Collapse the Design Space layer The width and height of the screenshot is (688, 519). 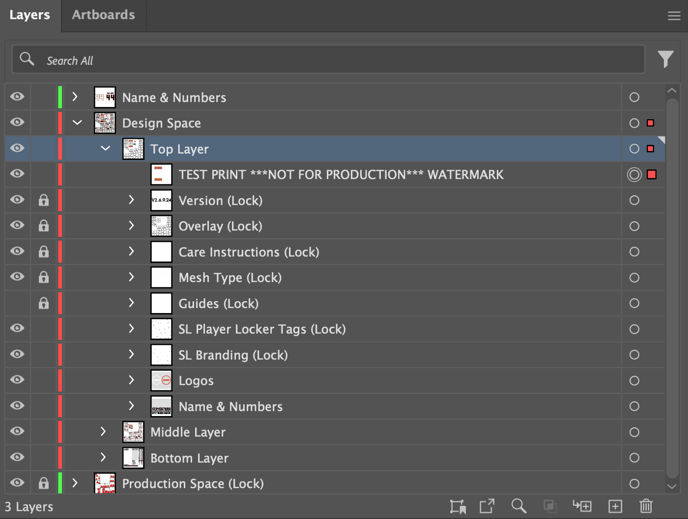[x=77, y=123]
